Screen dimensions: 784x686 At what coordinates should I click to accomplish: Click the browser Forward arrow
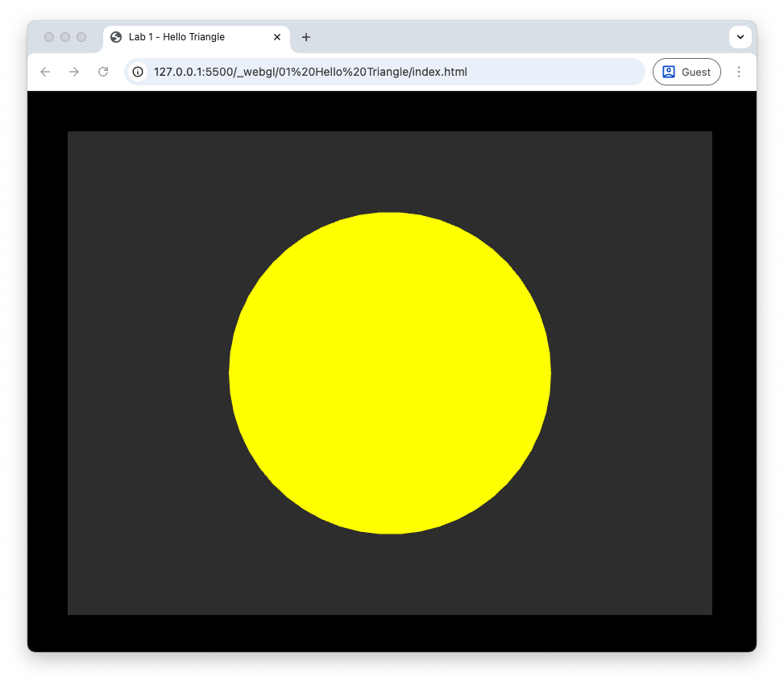pos(74,72)
